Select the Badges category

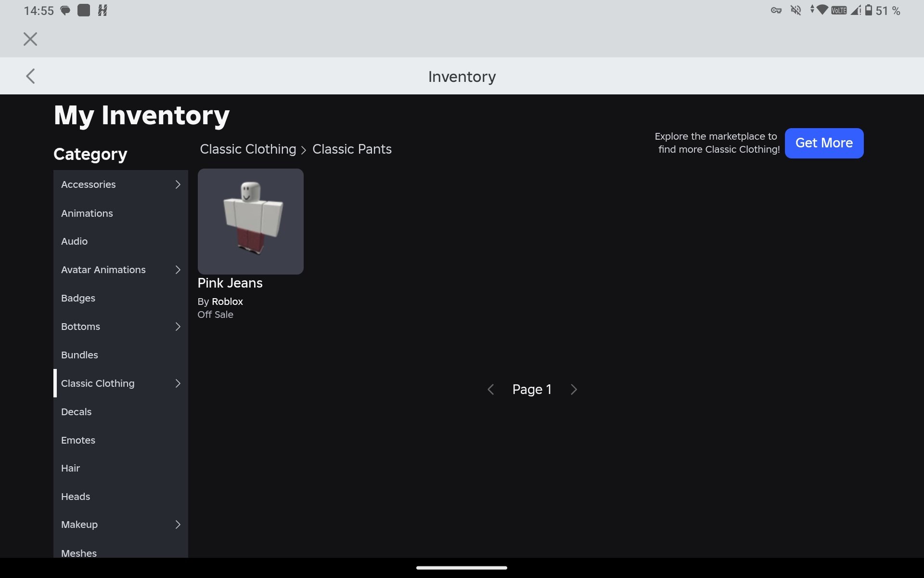(121, 298)
